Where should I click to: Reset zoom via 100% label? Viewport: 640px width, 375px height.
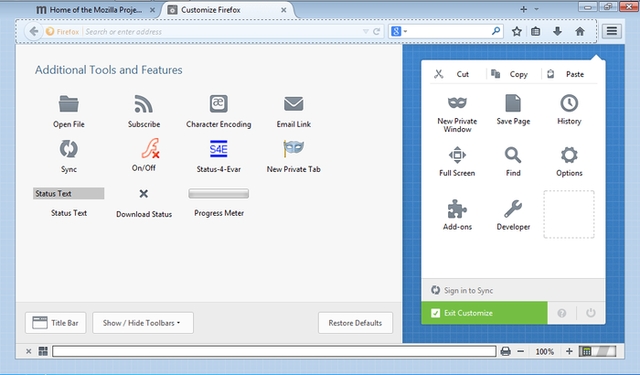pyautogui.click(x=544, y=351)
